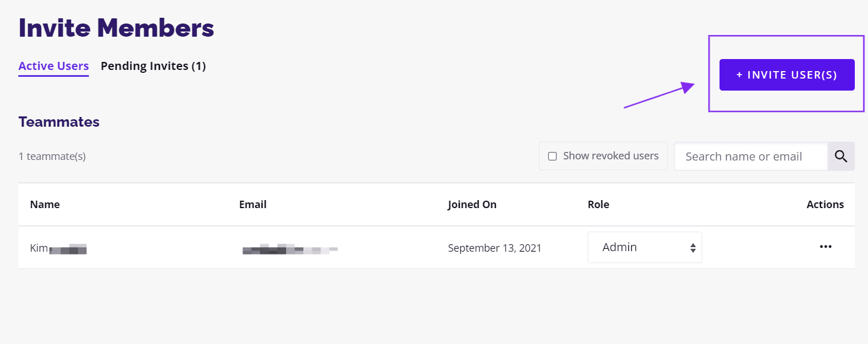
Task: Click the Role column header
Action: pos(599,205)
